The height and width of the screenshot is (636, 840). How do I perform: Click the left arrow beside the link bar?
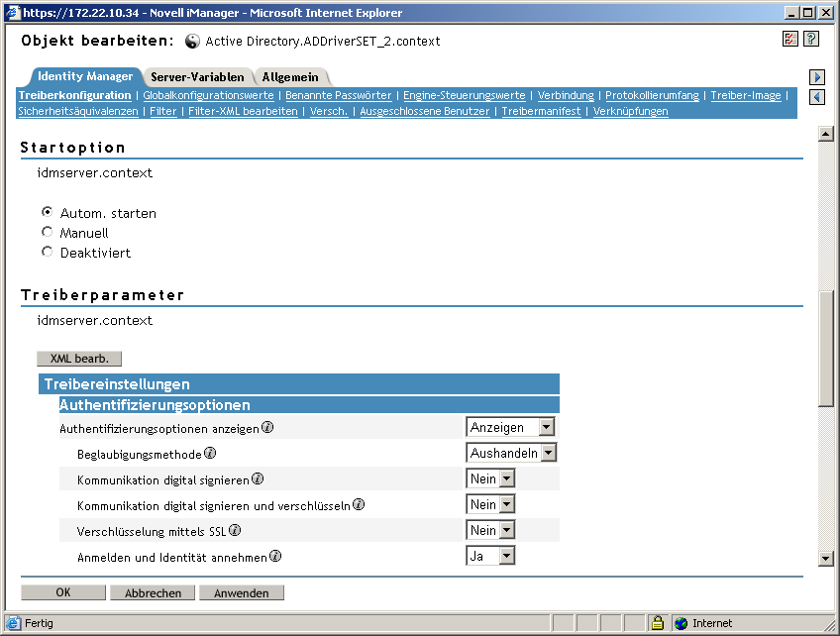tap(817, 96)
